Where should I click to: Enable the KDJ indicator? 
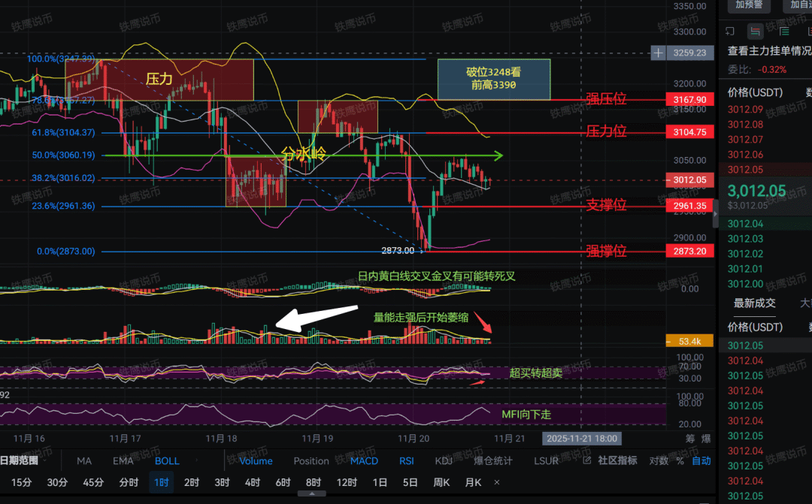tap(444, 460)
